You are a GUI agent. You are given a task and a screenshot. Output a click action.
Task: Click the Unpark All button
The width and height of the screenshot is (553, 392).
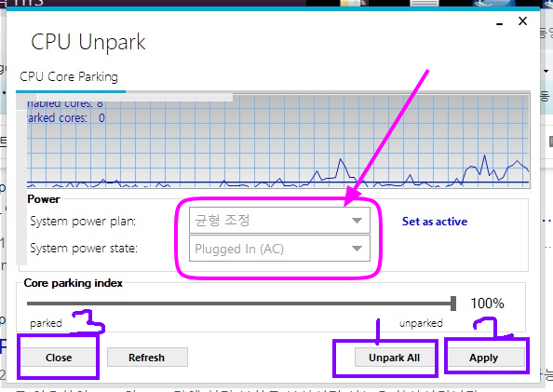(395, 358)
